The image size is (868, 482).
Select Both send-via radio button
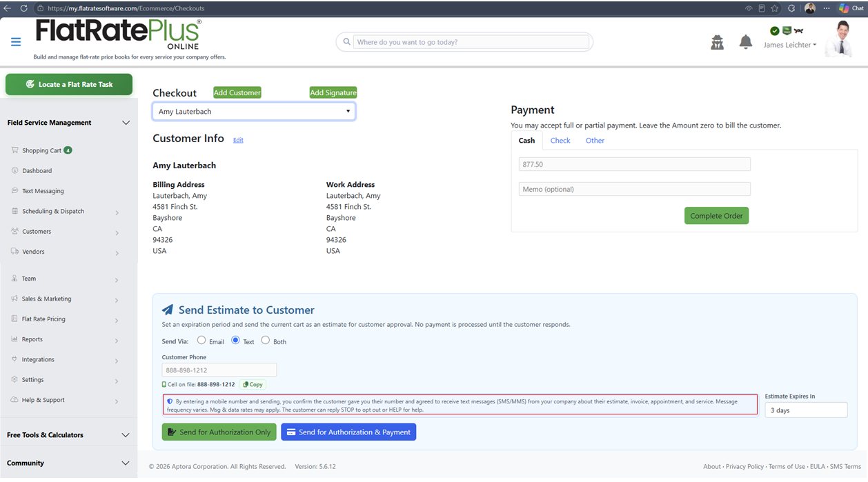point(265,340)
